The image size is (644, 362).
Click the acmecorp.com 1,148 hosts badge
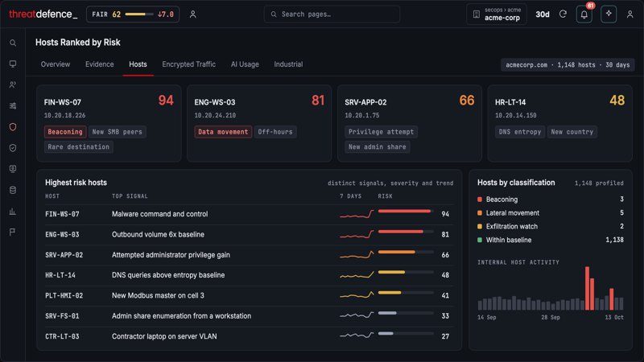pyautogui.click(x=568, y=65)
